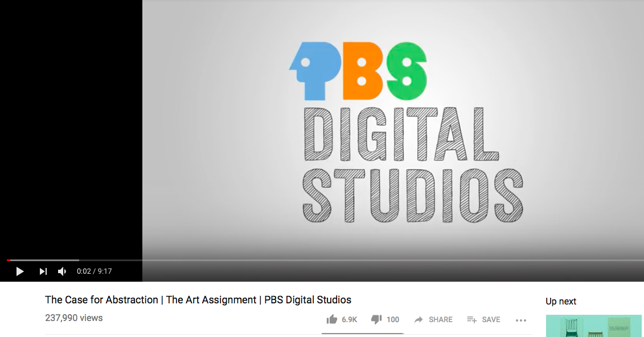Click the SHARE text label
This screenshot has height=337, width=644.
pyautogui.click(x=440, y=320)
